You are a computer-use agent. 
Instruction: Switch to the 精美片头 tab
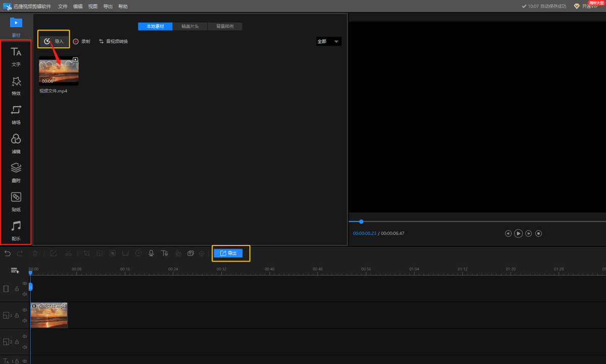(x=190, y=26)
